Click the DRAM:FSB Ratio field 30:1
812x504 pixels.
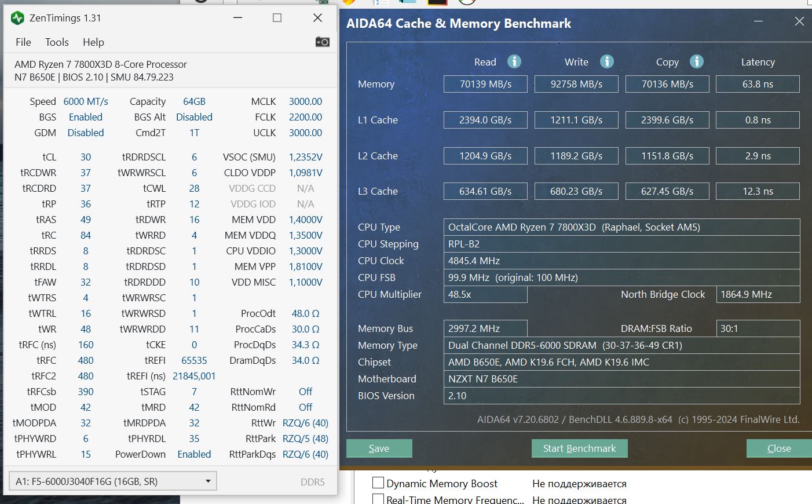[758, 328]
